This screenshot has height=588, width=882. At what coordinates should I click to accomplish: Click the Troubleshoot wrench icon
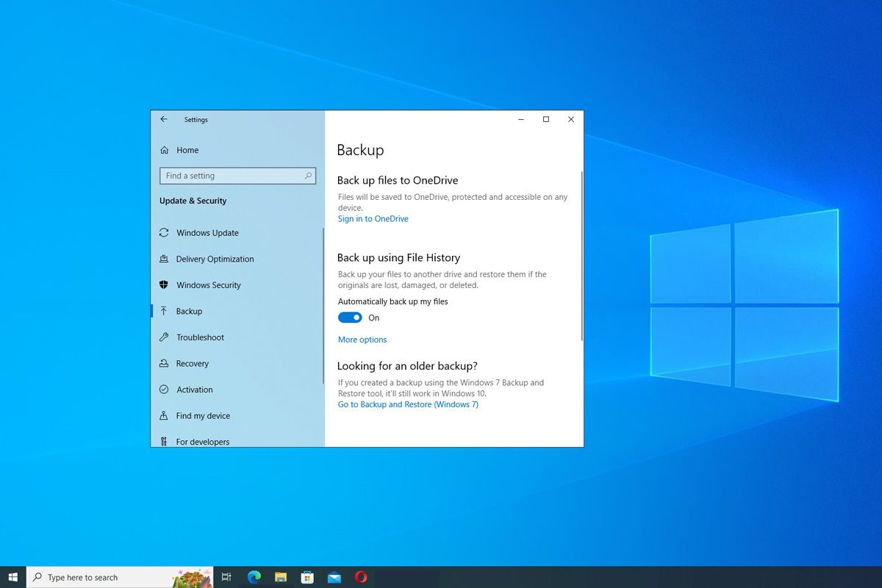164,337
